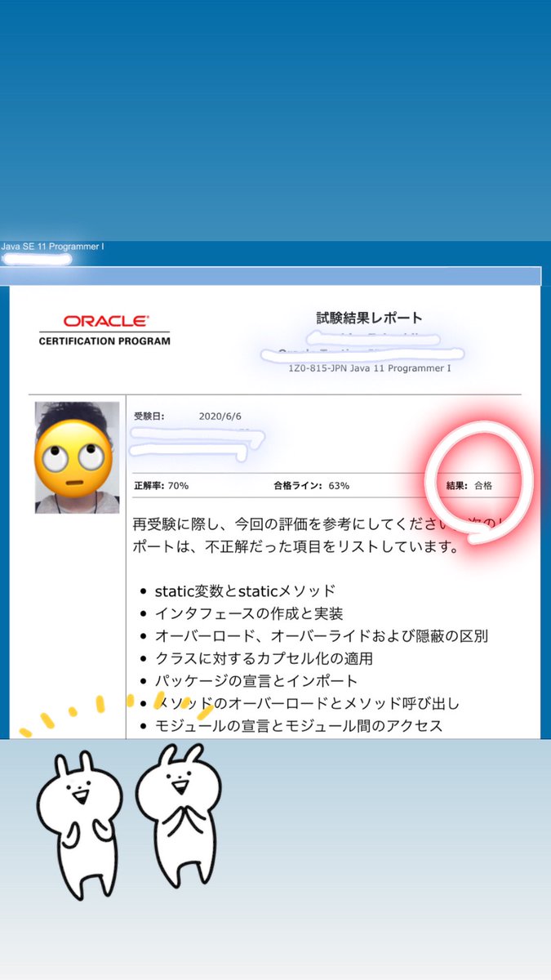Select list item 'クラスに対するカプセル化の適用'

264,658
